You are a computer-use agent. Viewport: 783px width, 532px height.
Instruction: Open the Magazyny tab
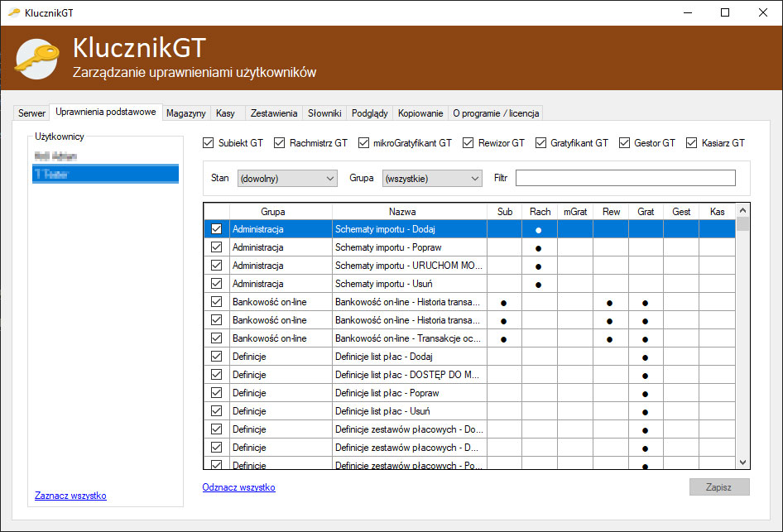(185, 113)
